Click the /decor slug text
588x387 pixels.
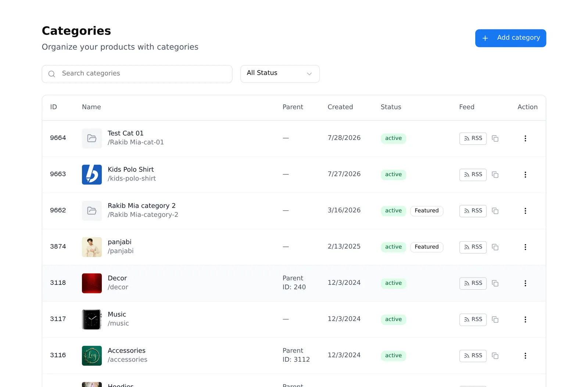118,287
